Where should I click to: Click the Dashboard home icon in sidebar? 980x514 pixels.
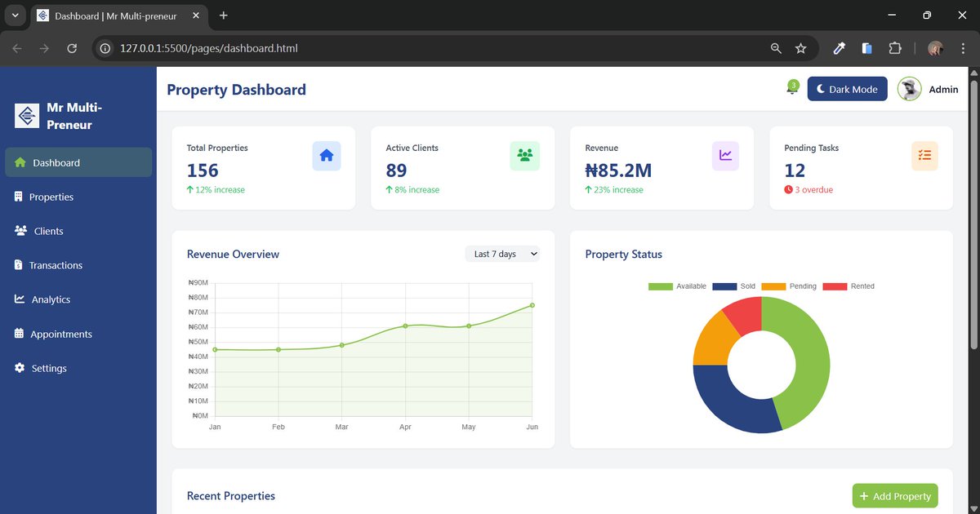pos(20,162)
